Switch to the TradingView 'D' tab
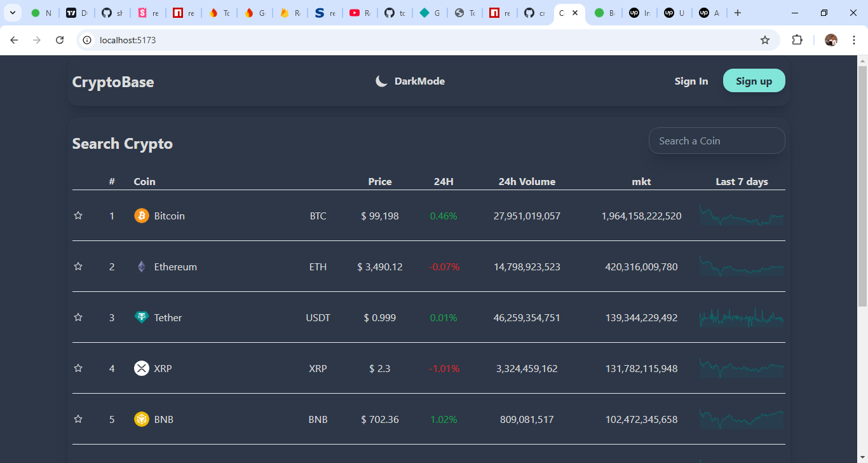Image resolution: width=868 pixels, height=463 pixels. pos(76,13)
